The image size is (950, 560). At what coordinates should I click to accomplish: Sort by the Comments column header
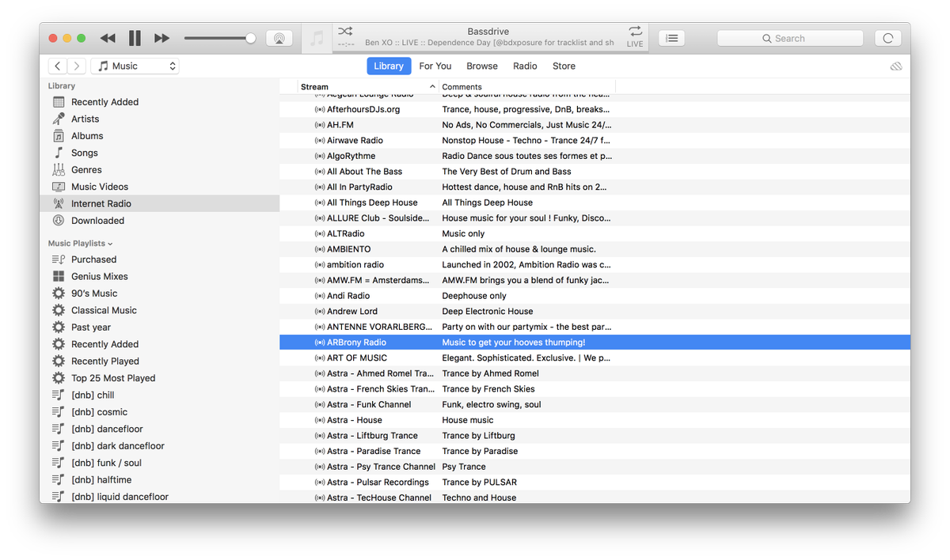pyautogui.click(x=527, y=87)
